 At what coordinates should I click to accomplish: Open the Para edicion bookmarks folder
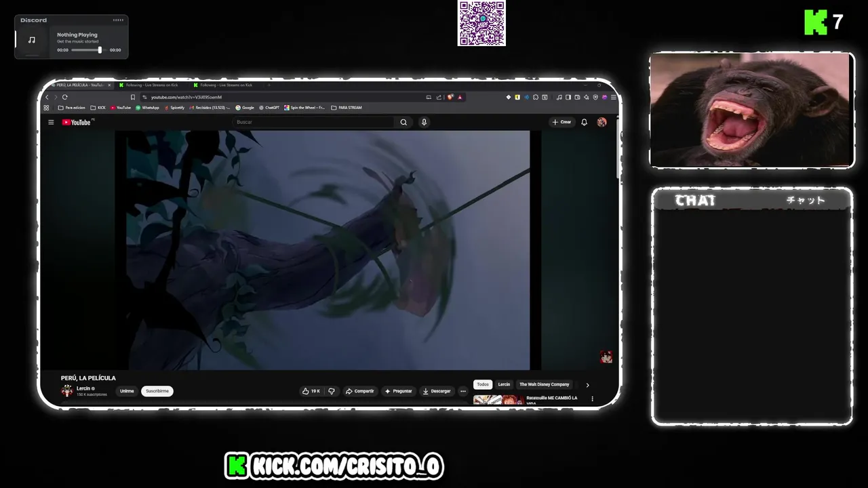72,107
